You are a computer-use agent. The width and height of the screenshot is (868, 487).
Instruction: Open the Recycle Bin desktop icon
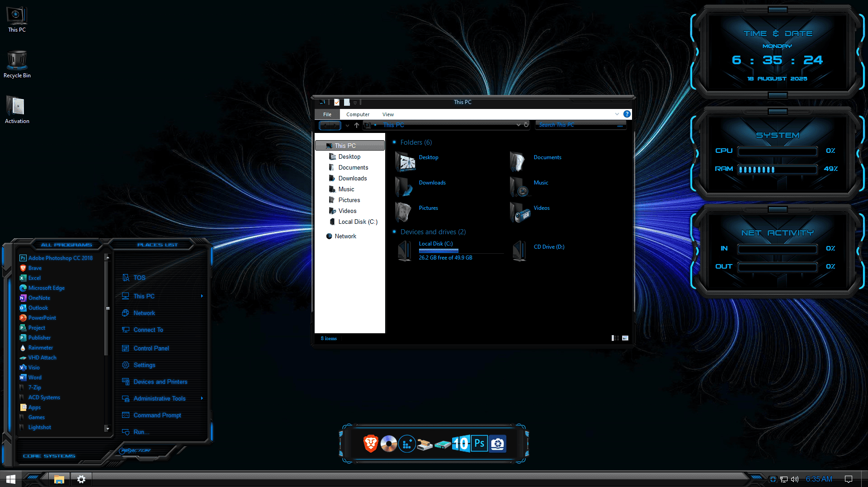coord(17,65)
